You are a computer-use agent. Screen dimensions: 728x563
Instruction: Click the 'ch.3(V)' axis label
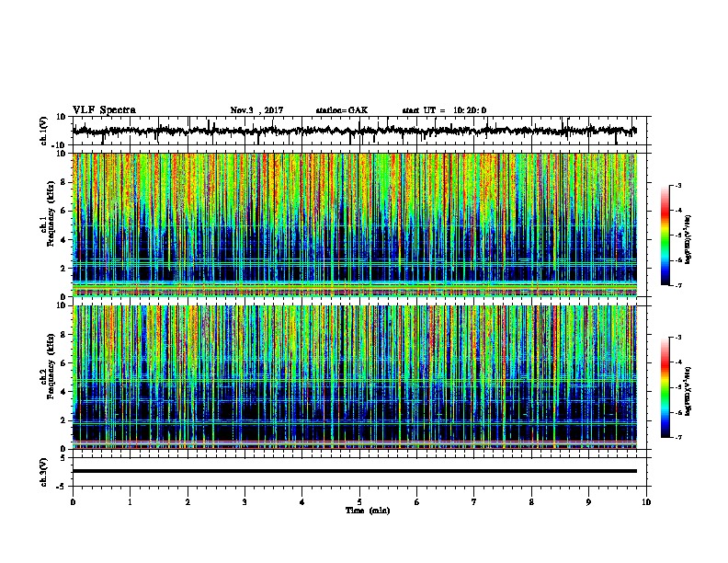(43, 472)
